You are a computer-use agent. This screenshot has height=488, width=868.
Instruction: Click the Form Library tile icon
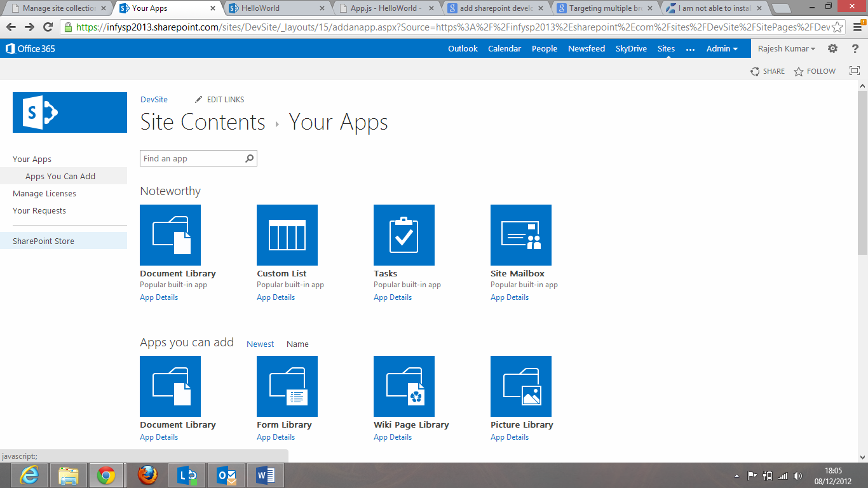click(287, 386)
